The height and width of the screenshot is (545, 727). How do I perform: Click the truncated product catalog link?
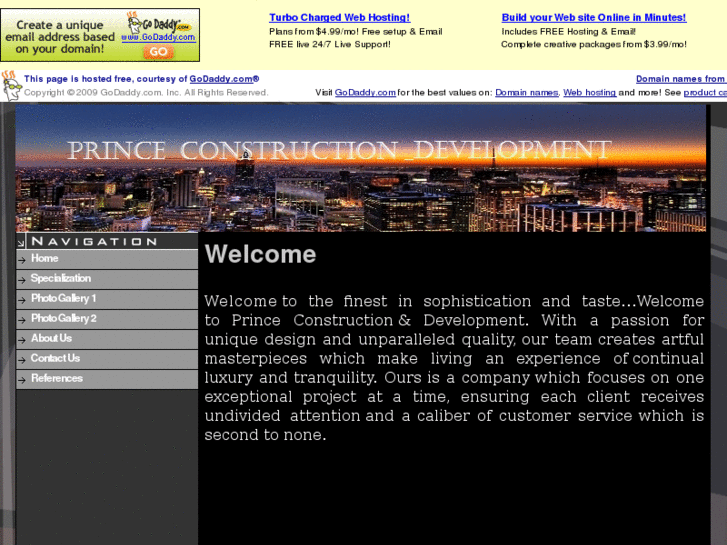705,93
